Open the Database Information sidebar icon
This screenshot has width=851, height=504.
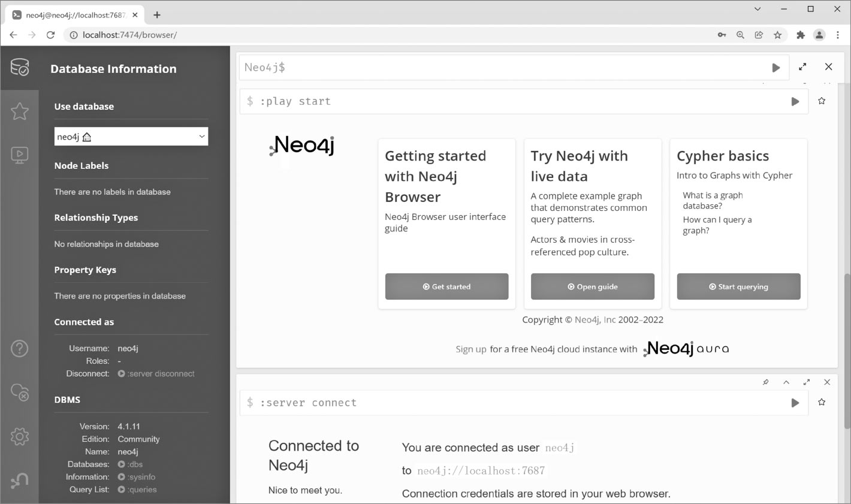(20, 67)
